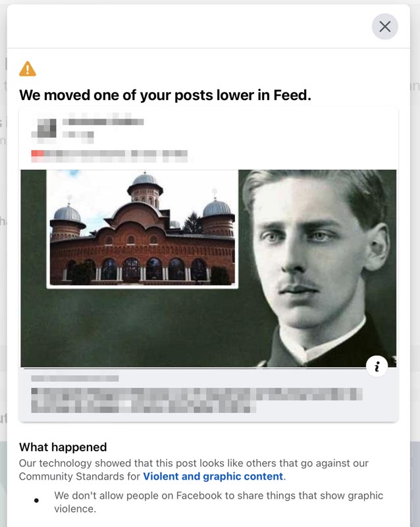This screenshot has width=420, height=527.
Task: Click the 'We moved one of your posts' heading
Action: pos(165,95)
